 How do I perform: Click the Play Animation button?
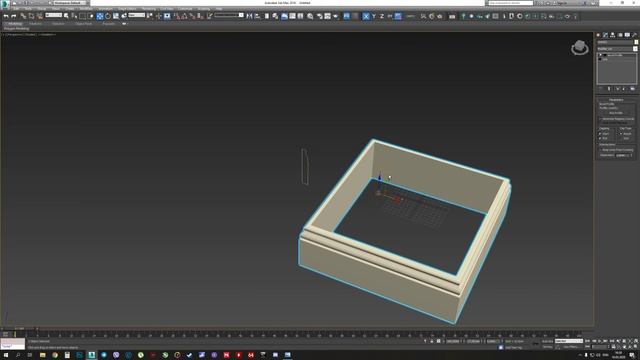click(x=600, y=341)
